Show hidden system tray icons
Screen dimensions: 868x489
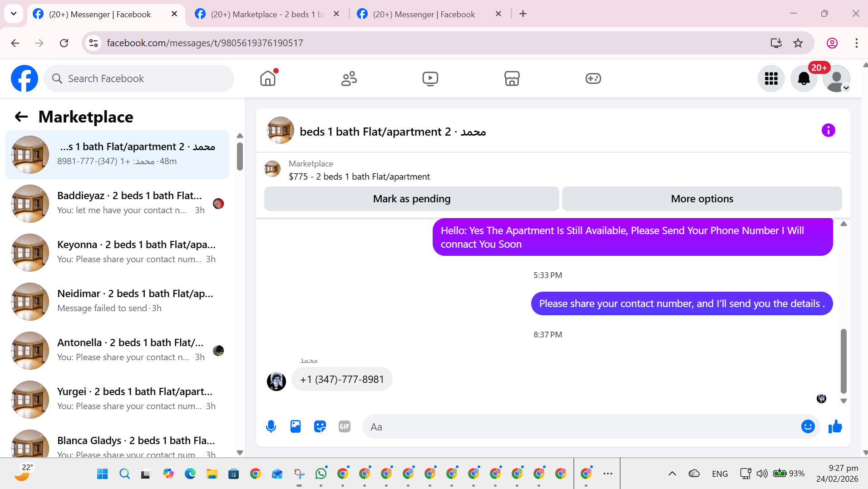(672, 474)
